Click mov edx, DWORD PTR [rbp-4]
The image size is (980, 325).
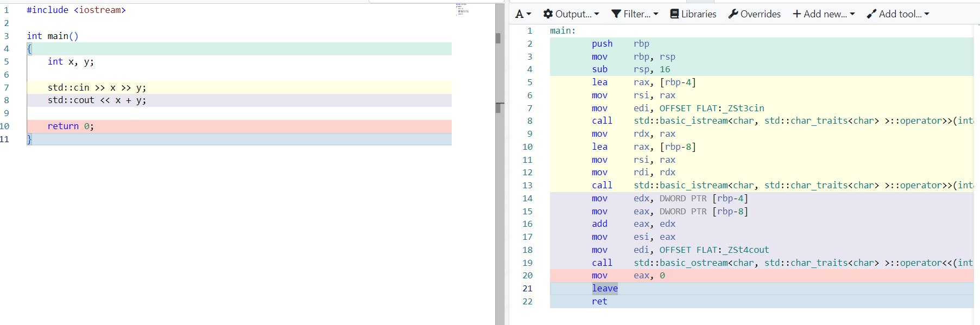click(670, 199)
